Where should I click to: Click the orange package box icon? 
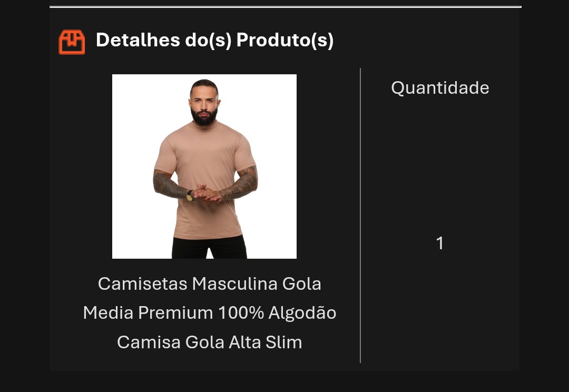click(x=72, y=42)
